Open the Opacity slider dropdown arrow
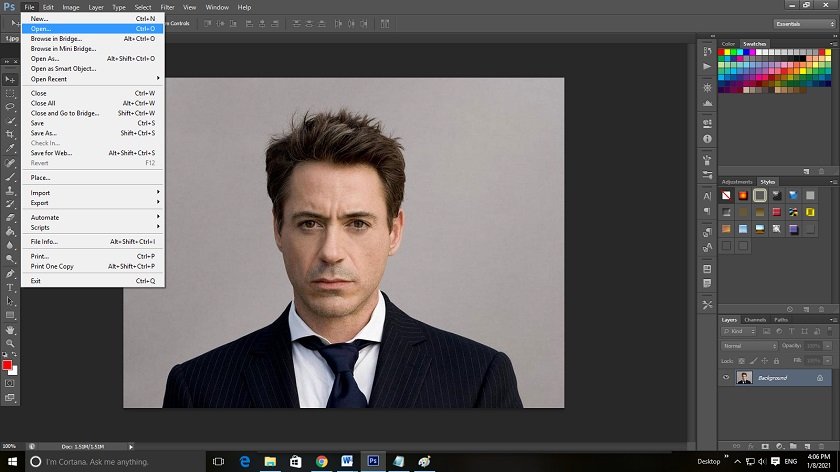This screenshot has width=840, height=472. (828, 346)
